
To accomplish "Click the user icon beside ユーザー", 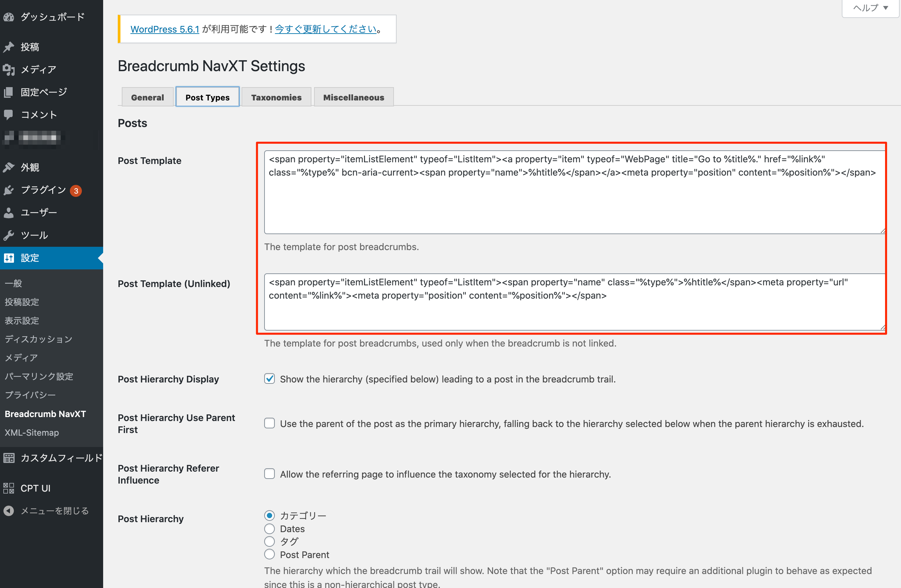I will pos(9,213).
